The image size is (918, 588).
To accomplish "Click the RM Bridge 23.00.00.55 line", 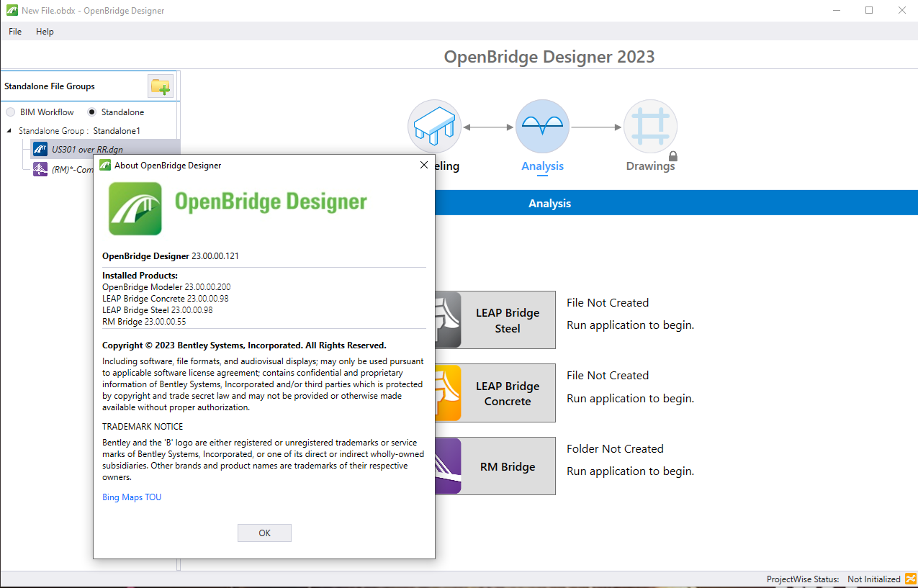I will point(144,322).
